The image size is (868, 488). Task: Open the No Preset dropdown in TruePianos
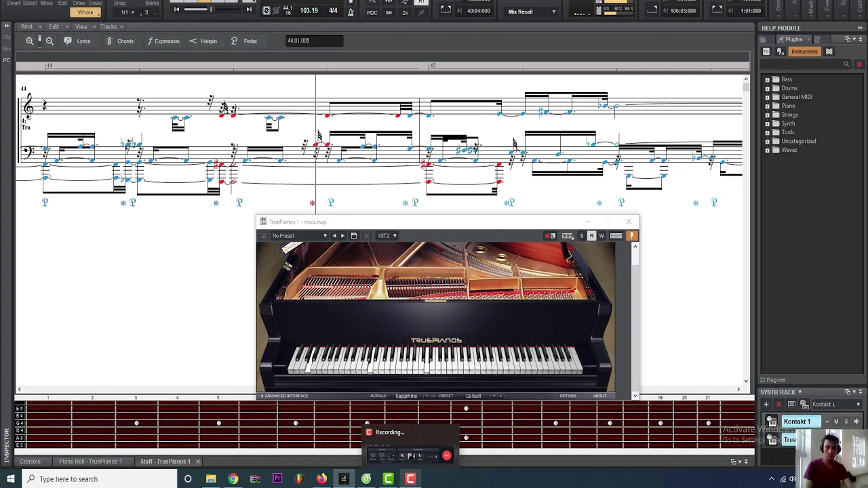point(299,236)
